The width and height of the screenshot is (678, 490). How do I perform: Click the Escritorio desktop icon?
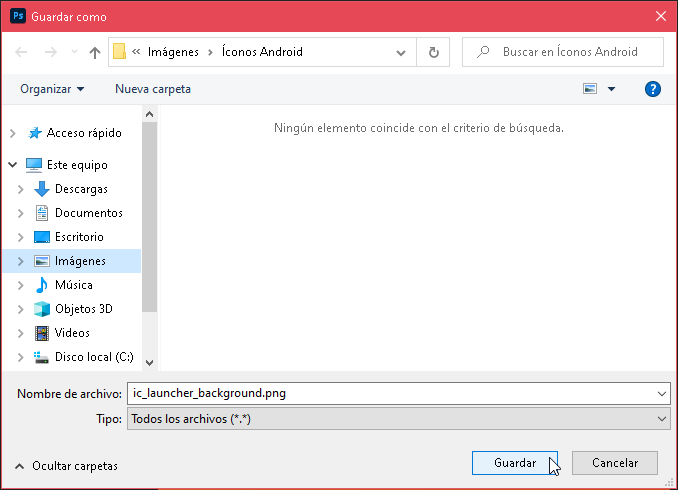point(42,237)
